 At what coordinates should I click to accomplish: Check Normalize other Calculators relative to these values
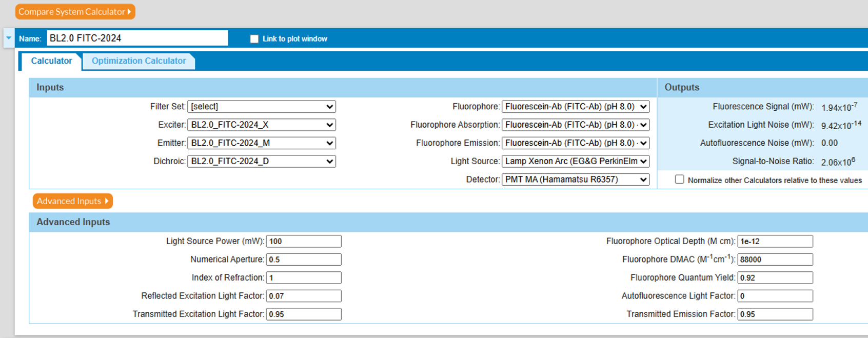pos(679,180)
